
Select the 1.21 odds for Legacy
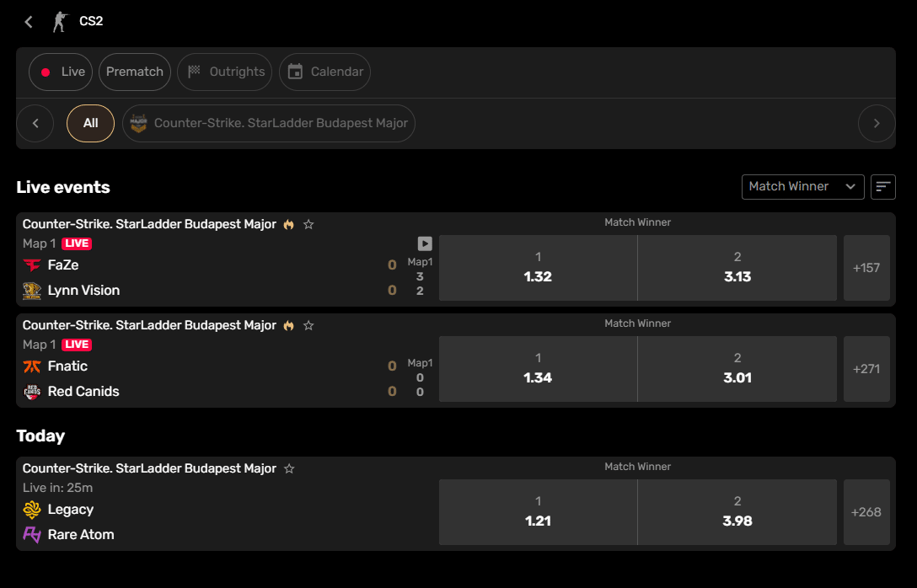(538, 512)
